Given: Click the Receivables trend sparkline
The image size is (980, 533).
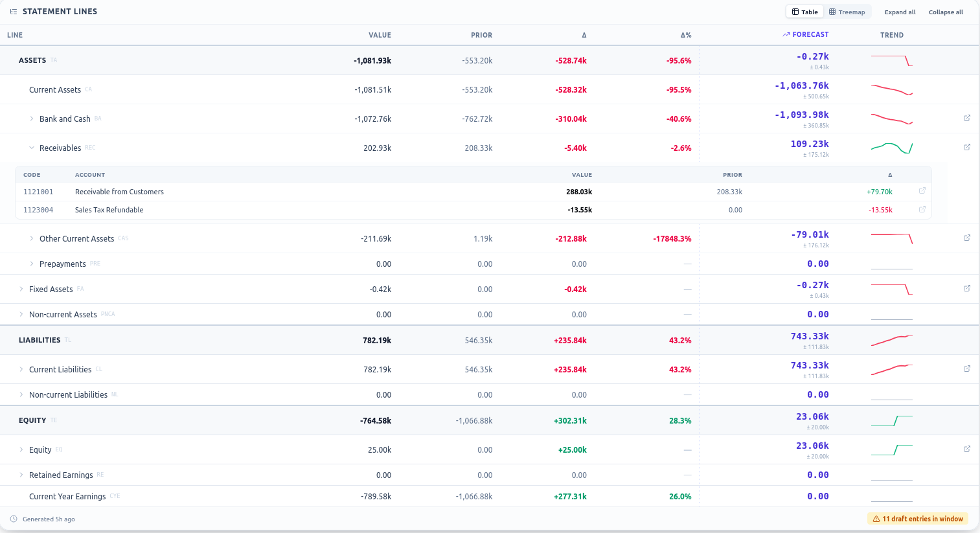Looking at the screenshot, I should 892,148.
